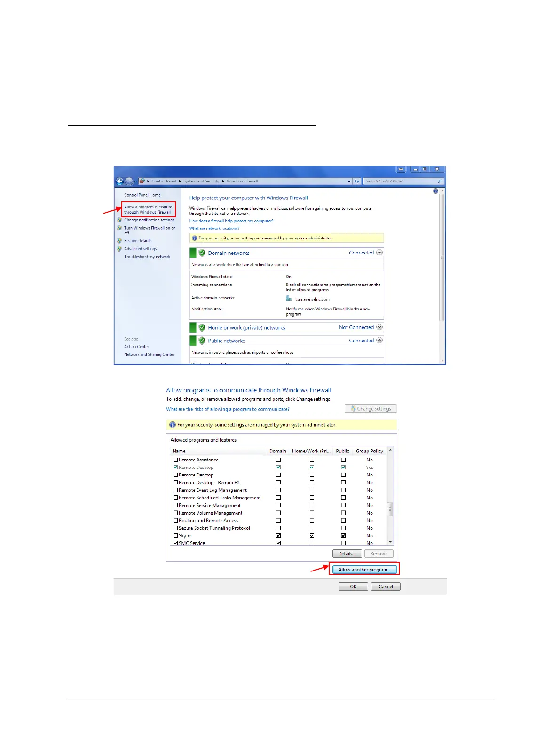This screenshot has width=560, height=745.
Task: Check the Remote Assistance name checkbox
Action: [x=175, y=460]
